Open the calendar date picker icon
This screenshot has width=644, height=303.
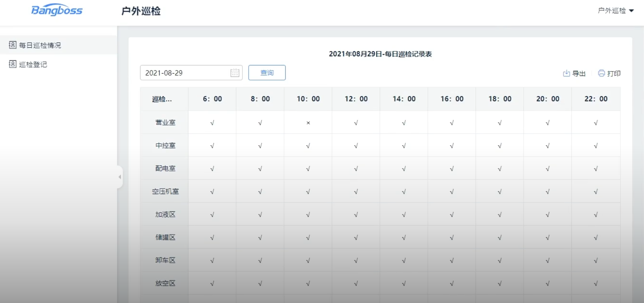click(x=235, y=73)
